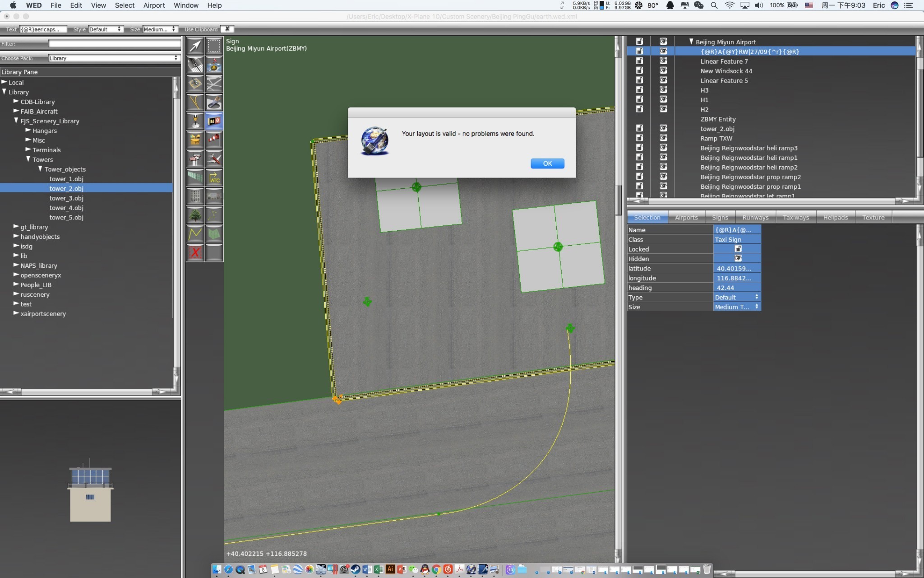Select the Helipad tool
This screenshot has height=578, width=924.
195,84
